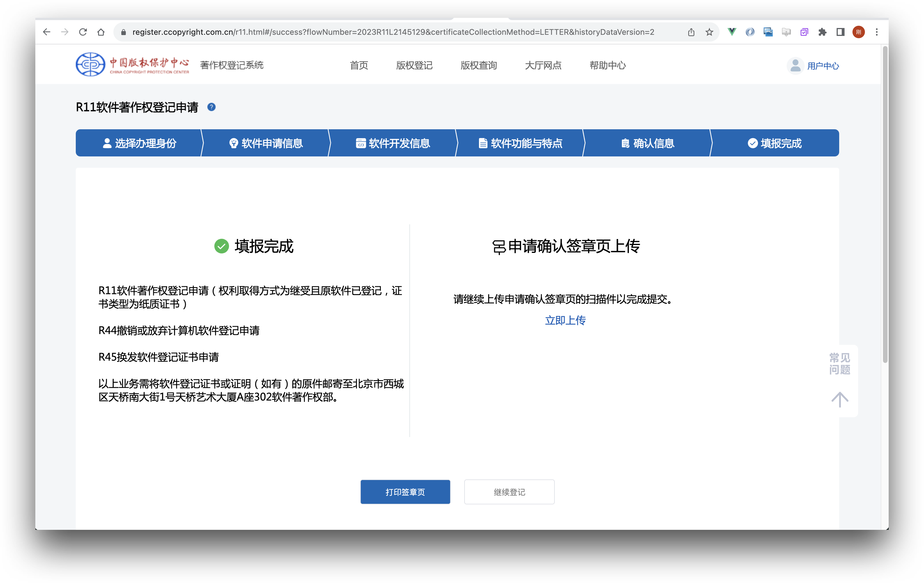
Task: Open the 用户中心 link
Action: 823,66
